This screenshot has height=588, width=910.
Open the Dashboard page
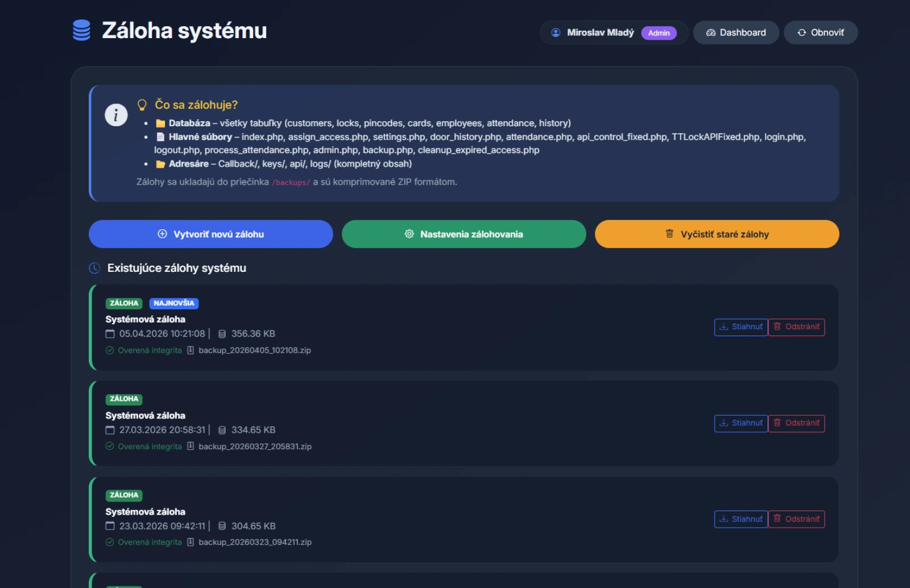[735, 33]
